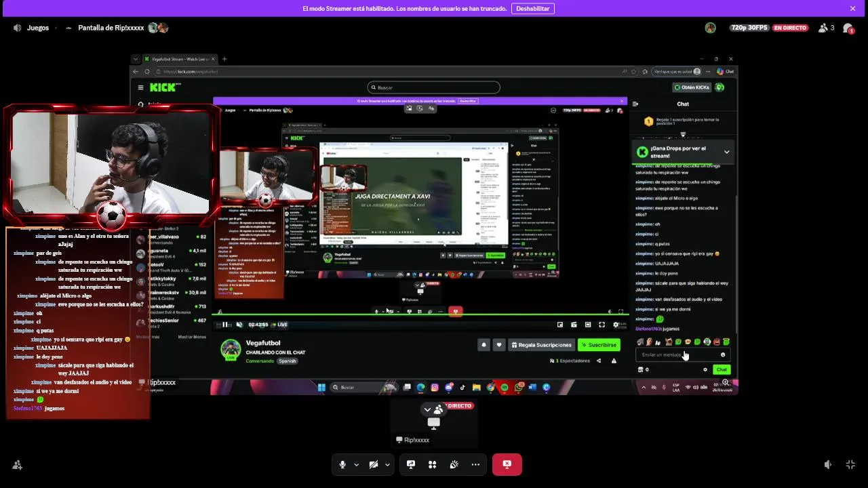This screenshot has height=488, width=868.
Task: Open Vegafutbol channel avatar
Action: pyautogui.click(x=231, y=349)
